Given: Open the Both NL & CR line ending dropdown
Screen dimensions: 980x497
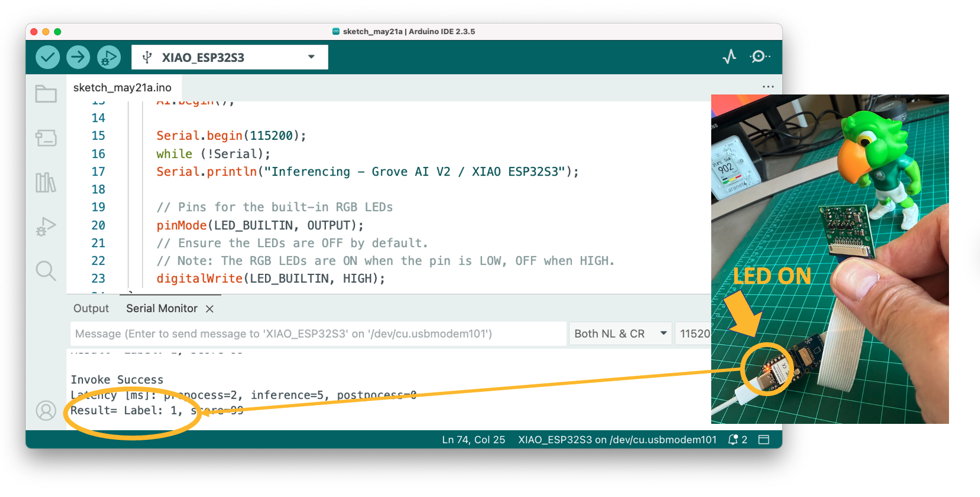Looking at the screenshot, I should click(620, 334).
